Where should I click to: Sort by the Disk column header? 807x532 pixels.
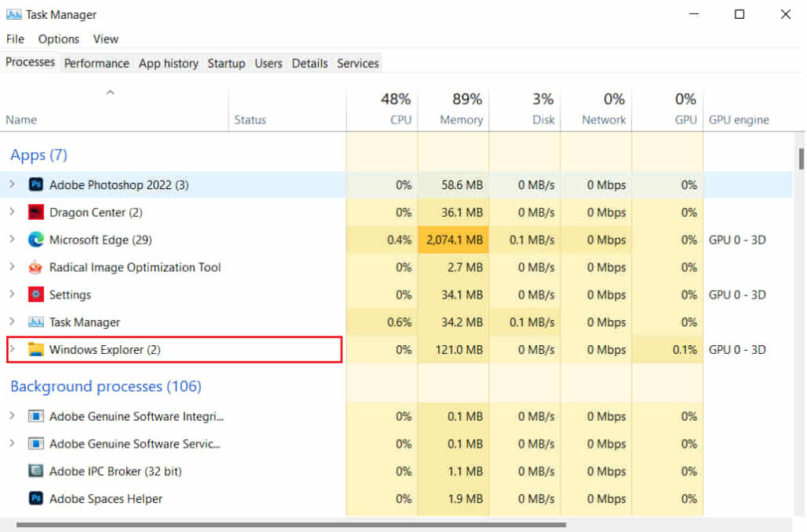tap(524, 110)
